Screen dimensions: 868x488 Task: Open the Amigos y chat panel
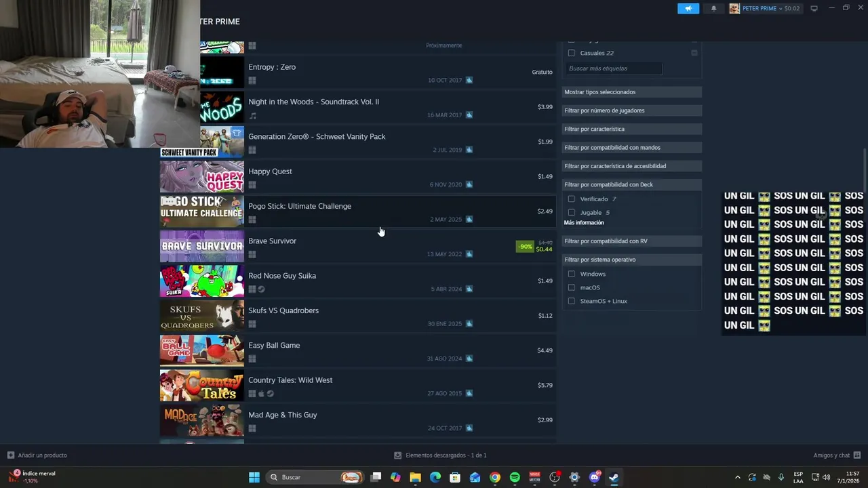[837, 455]
